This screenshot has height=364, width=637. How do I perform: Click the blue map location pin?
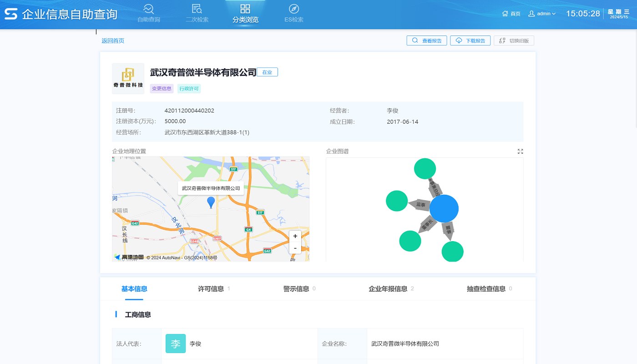[211, 204]
